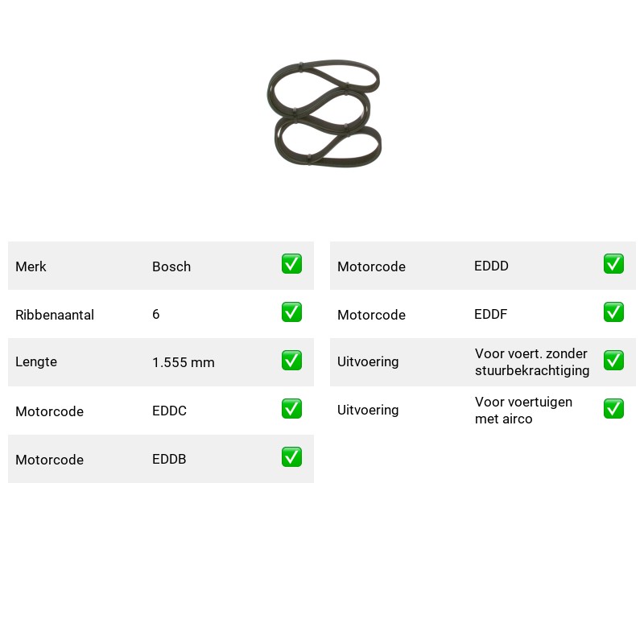Open the V-ribbed belt product image
This screenshot has height=644, width=644.
click(x=324, y=113)
